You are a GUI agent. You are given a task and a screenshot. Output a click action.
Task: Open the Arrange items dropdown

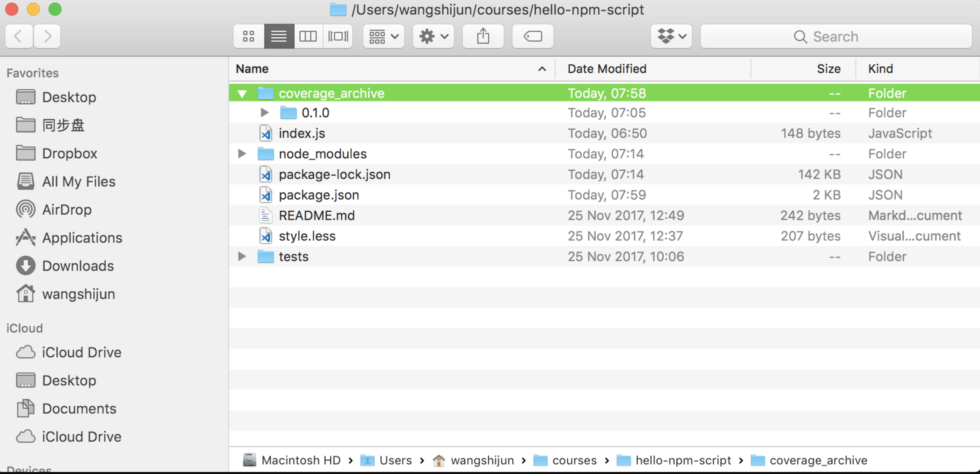point(383,37)
